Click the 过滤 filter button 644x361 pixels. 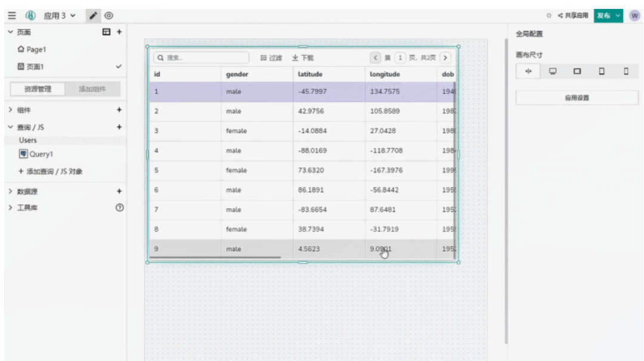pos(271,58)
